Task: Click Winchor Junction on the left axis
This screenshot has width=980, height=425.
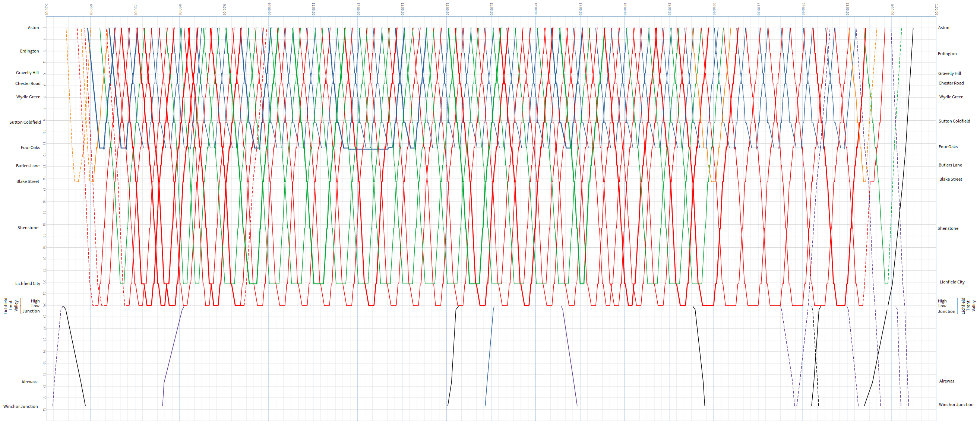Action: [x=20, y=407]
